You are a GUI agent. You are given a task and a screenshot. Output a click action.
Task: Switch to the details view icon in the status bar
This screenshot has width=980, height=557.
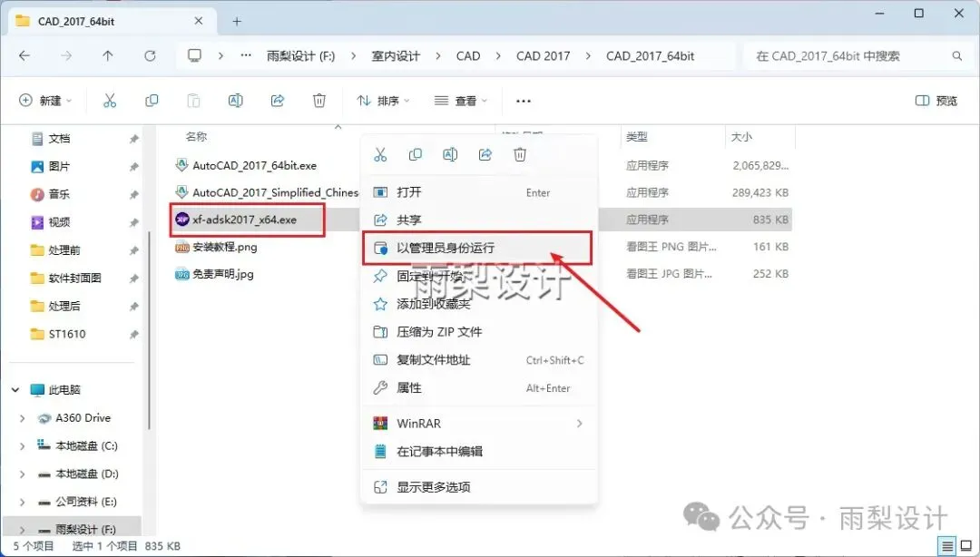(x=947, y=546)
